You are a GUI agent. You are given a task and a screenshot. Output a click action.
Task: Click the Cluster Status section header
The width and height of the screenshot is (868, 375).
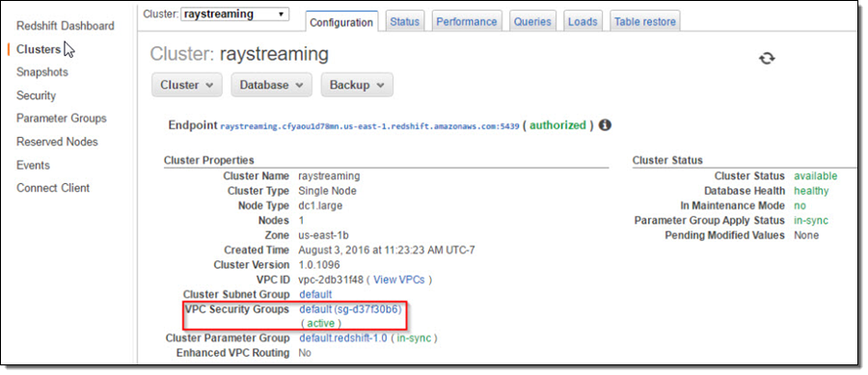pyautogui.click(x=667, y=160)
